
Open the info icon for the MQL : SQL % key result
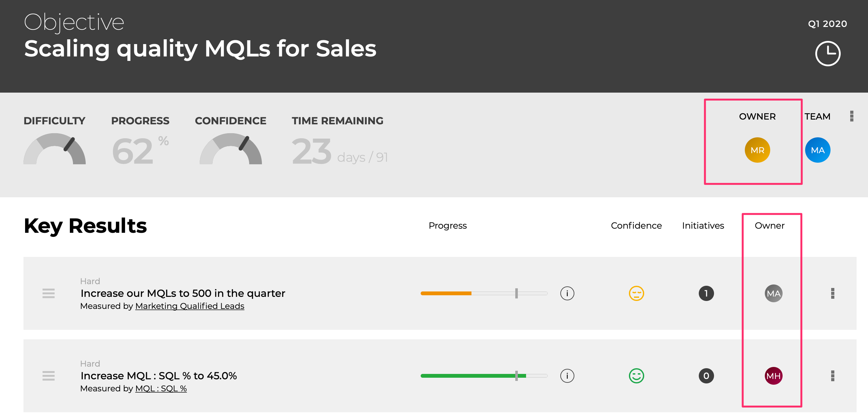[x=567, y=376]
